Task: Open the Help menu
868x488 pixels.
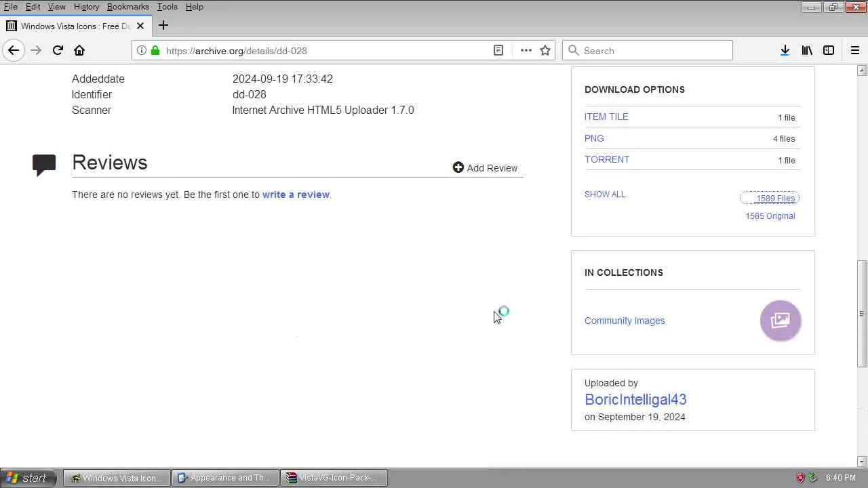Action: (194, 7)
